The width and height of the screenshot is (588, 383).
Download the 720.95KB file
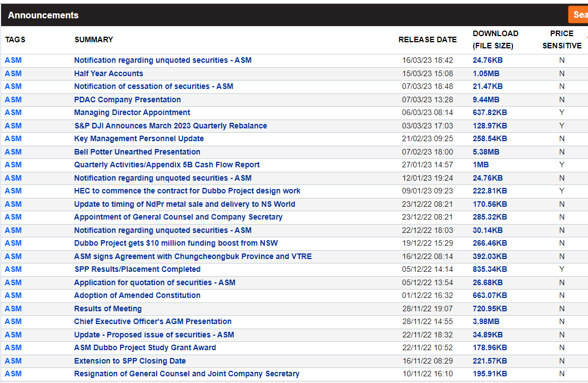pos(490,309)
